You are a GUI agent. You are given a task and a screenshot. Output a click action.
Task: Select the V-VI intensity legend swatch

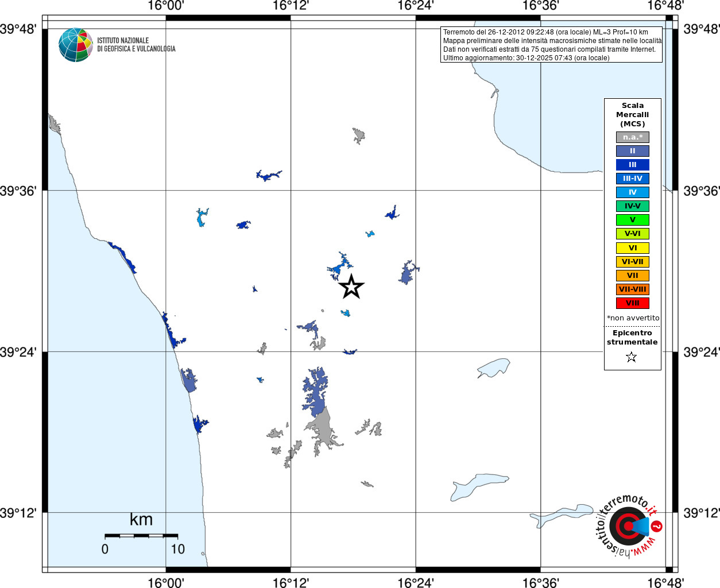coord(633,234)
